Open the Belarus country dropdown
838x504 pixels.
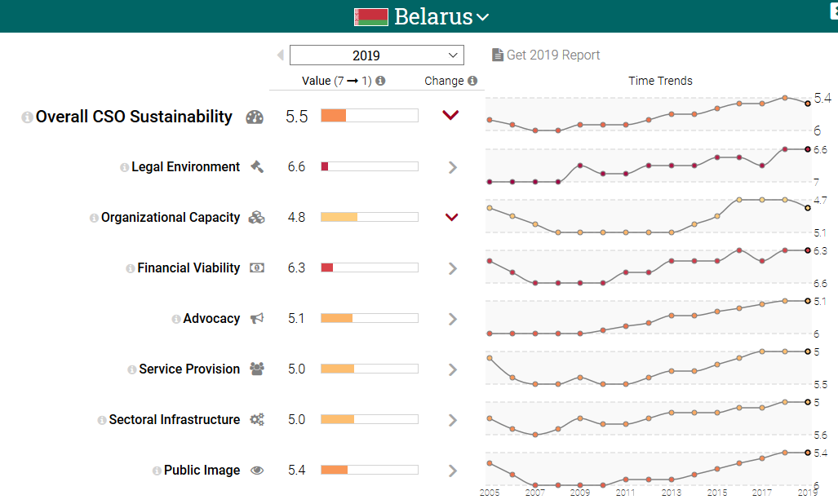[x=482, y=16]
